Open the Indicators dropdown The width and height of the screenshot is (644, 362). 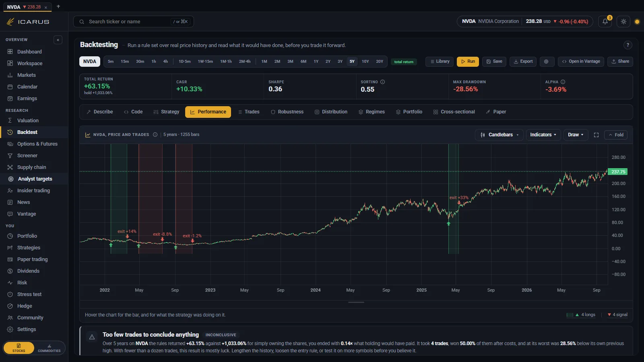click(543, 135)
